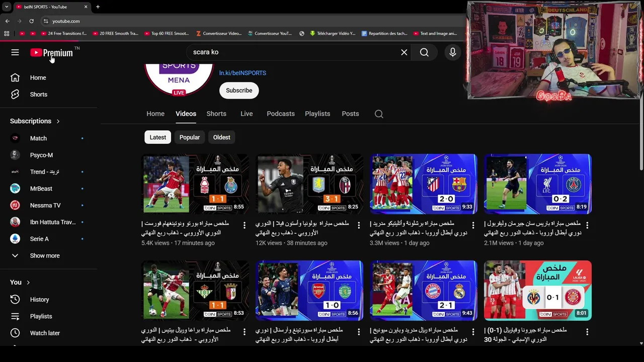Play the Atletico Barcelona 2-0 thumbnail
The image size is (644, 362).
[424, 184]
